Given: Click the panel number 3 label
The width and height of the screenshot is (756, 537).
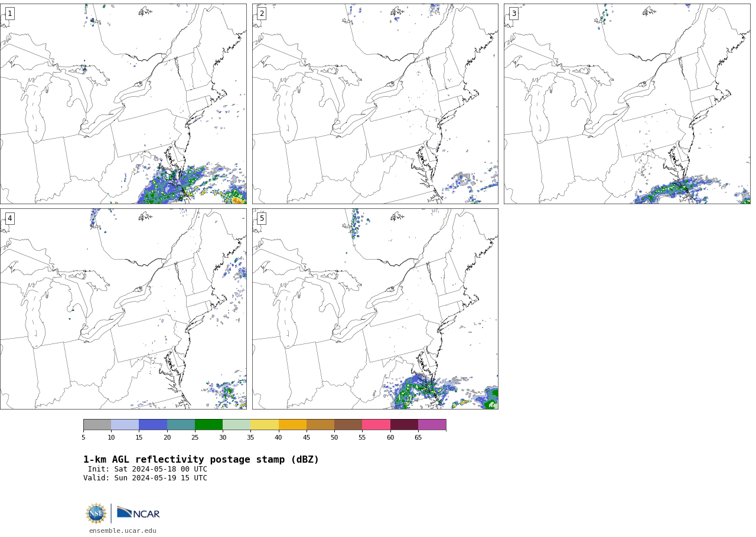Looking at the screenshot, I should [513, 14].
